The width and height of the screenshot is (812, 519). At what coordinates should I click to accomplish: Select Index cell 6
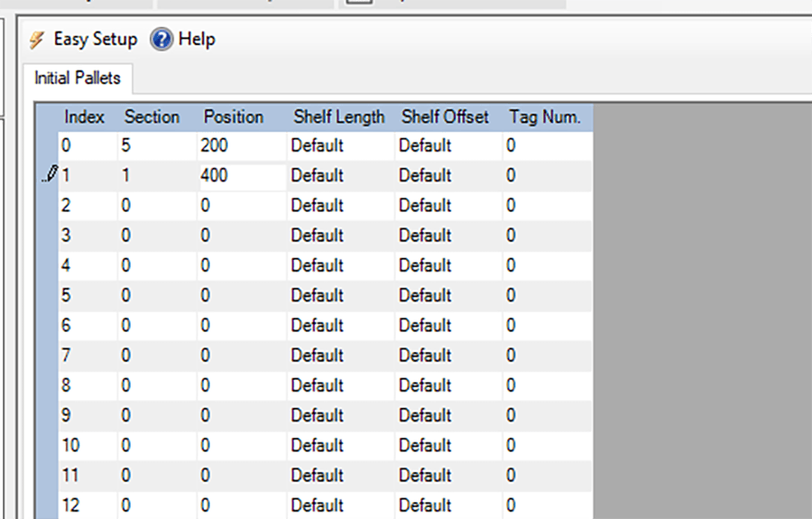[x=88, y=326]
